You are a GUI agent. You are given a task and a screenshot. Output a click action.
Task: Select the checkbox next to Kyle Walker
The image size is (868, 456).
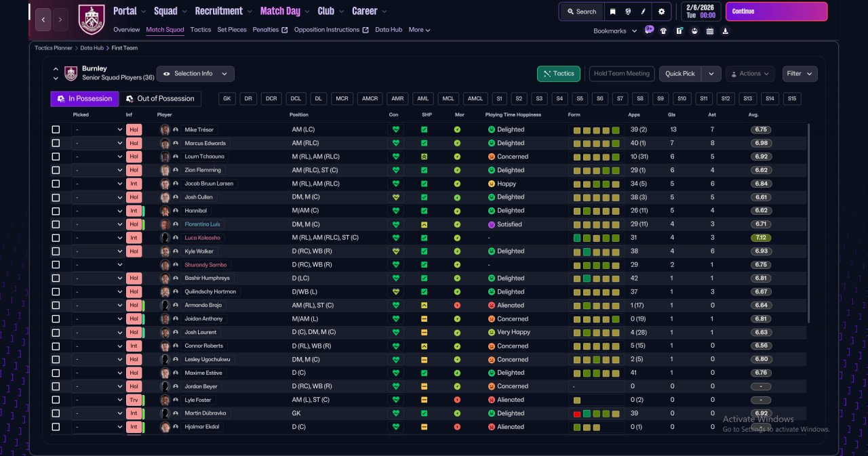(56, 251)
